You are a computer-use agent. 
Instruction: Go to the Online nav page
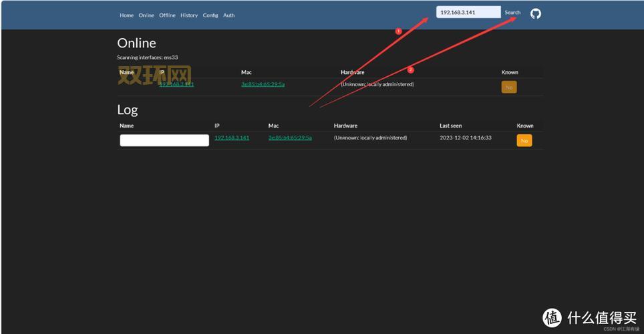pyautogui.click(x=146, y=15)
